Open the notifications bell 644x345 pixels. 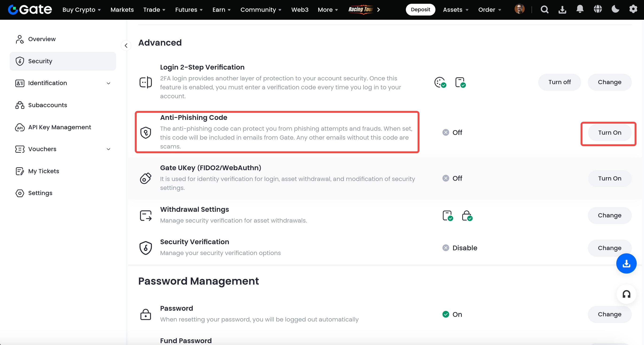(580, 9)
